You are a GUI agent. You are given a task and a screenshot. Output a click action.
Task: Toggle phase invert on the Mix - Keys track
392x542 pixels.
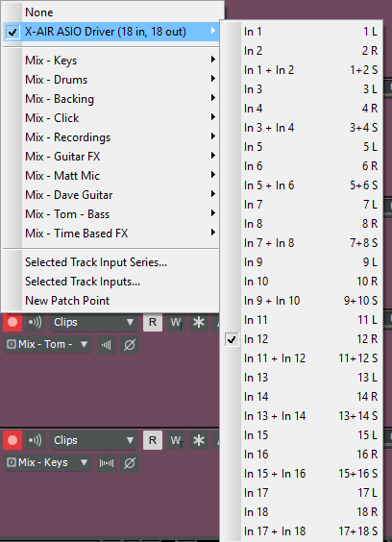130,463
